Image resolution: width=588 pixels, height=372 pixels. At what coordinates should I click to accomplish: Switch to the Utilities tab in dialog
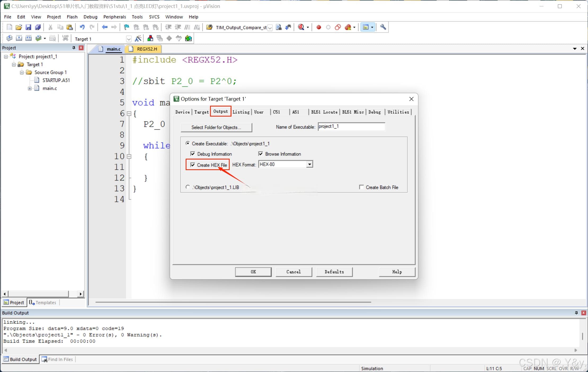pyautogui.click(x=398, y=112)
